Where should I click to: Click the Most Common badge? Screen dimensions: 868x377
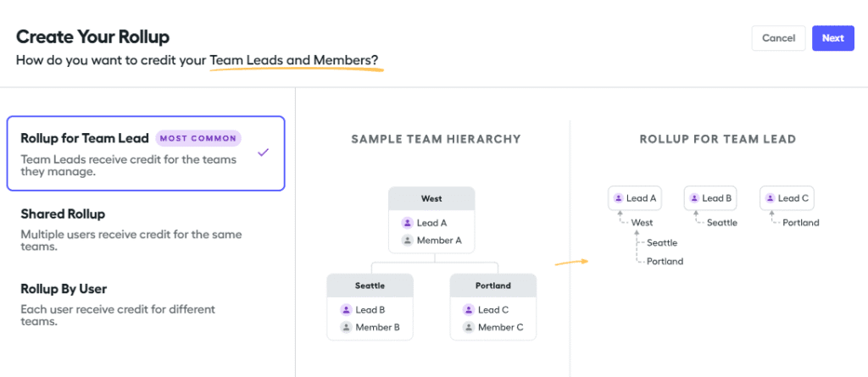(x=199, y=138)
